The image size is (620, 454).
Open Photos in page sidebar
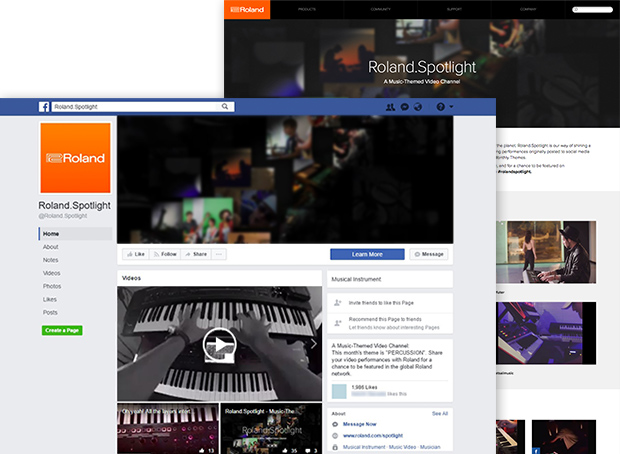click(52, 286)
